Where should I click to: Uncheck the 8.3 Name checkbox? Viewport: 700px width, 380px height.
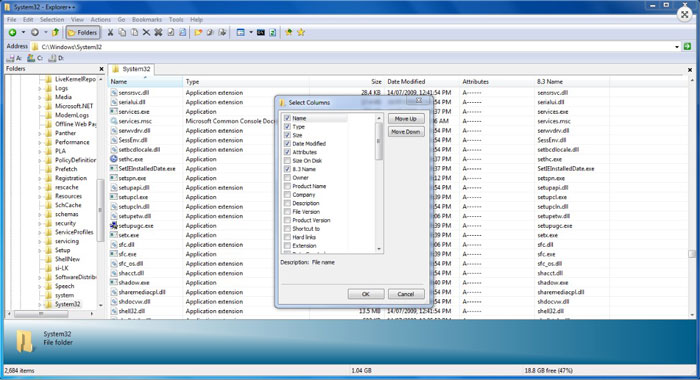(287, 169)
